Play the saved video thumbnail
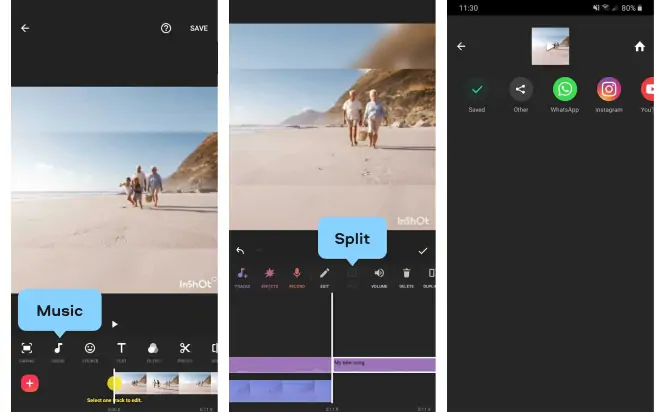The width and height of the screenshot is (664, 412). click(550, 46)
